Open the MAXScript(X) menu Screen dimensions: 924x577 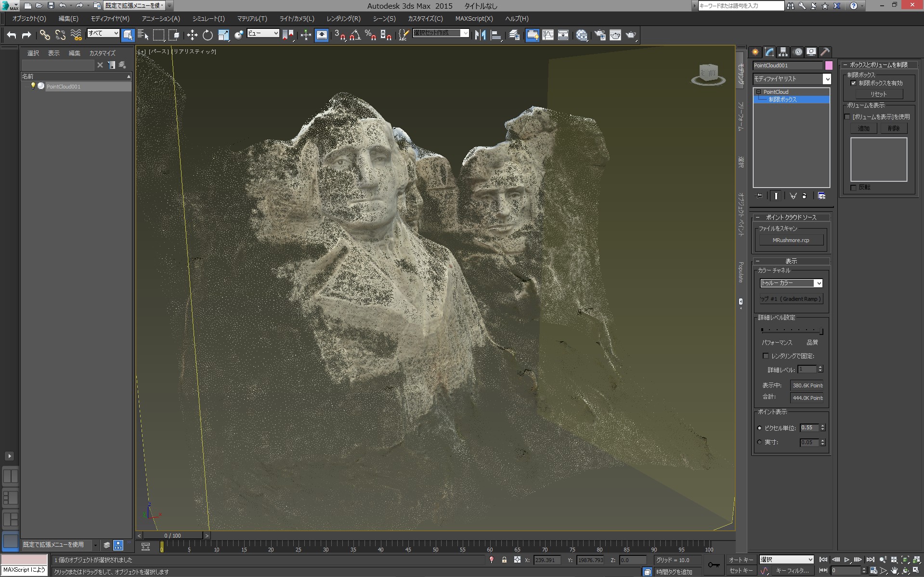tap(474, 19)
